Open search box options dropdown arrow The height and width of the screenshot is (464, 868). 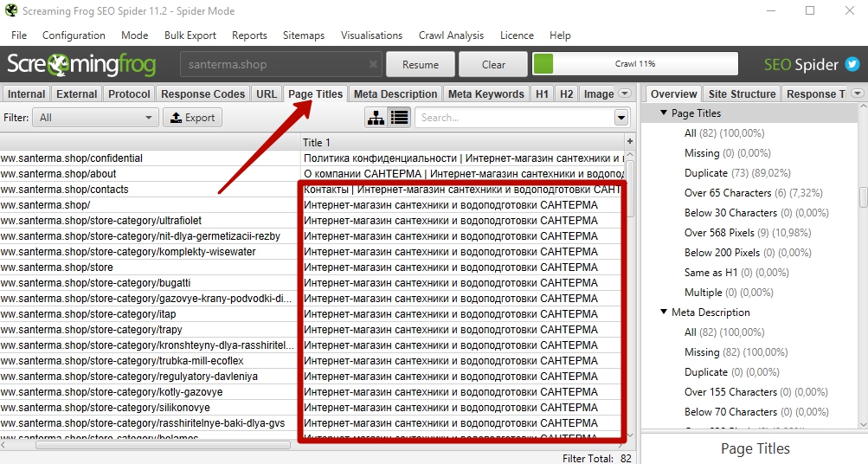point(621,118)
